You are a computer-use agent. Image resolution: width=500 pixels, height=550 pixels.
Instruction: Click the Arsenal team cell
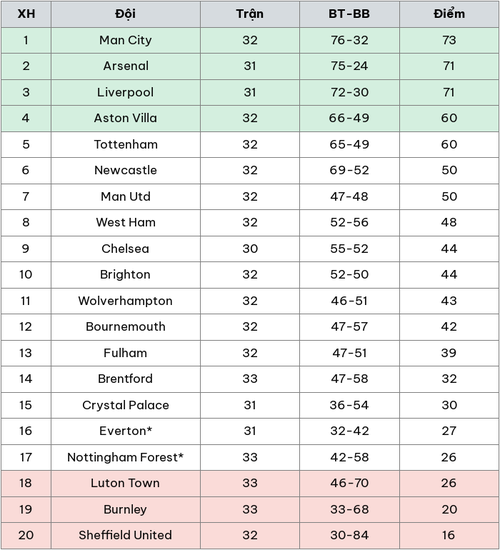click(x=126, y=66)
